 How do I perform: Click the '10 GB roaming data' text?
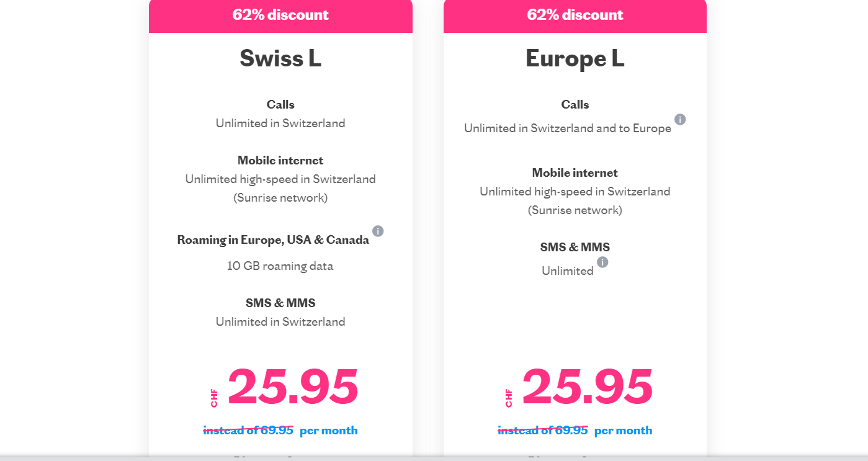280,266
